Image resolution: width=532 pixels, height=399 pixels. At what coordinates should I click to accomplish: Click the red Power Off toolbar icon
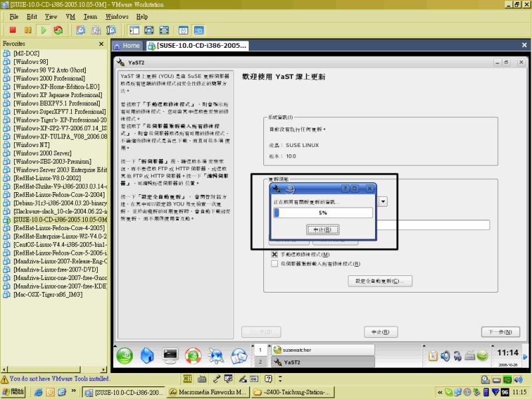tap(13, 30)
